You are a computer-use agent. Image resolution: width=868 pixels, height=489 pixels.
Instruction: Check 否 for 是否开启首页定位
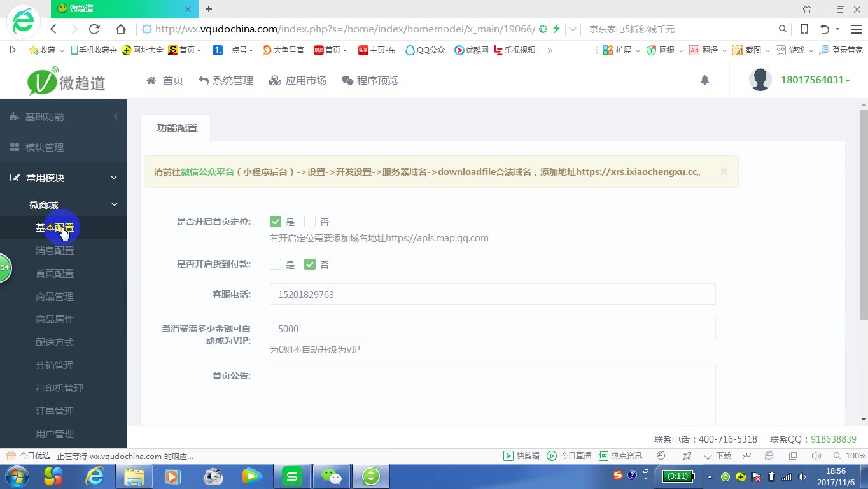pyautogui.click(x=310, y=222)
